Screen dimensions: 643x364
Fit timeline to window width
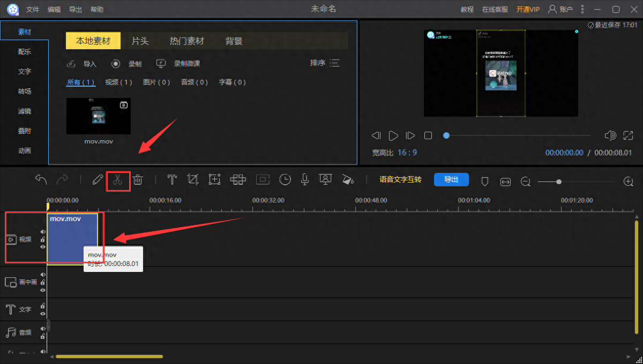[505, 182]
